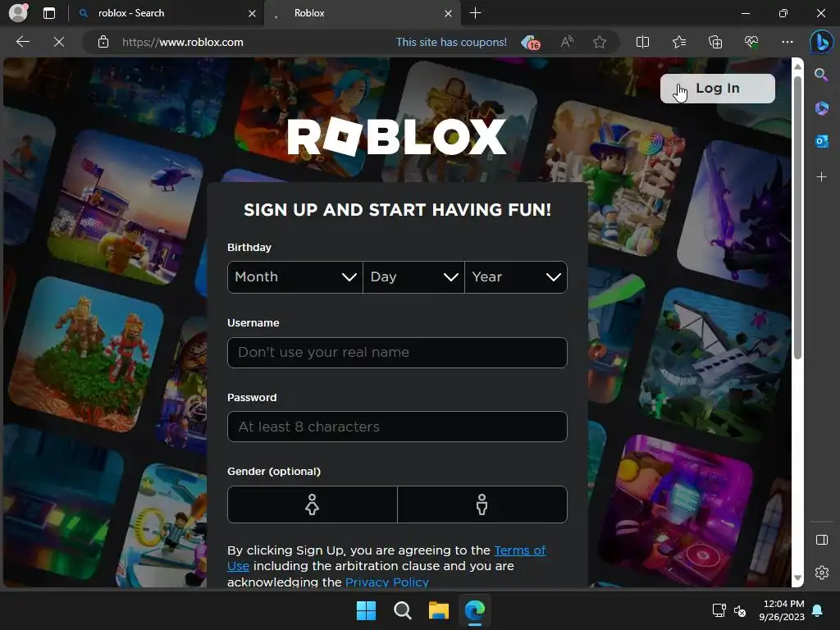
Task: Open Microsoft 365 sidebar icon
Action: pos(821,108)
